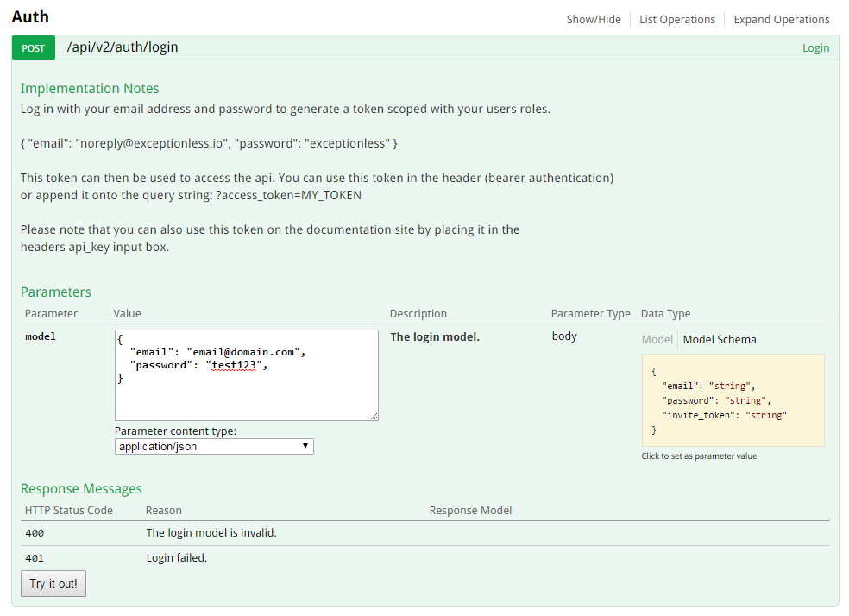Viewport: 849px width, 616px height.
Task: Click the Parameter Type column header
Action: pyautogui.click(x=591, y=313)
